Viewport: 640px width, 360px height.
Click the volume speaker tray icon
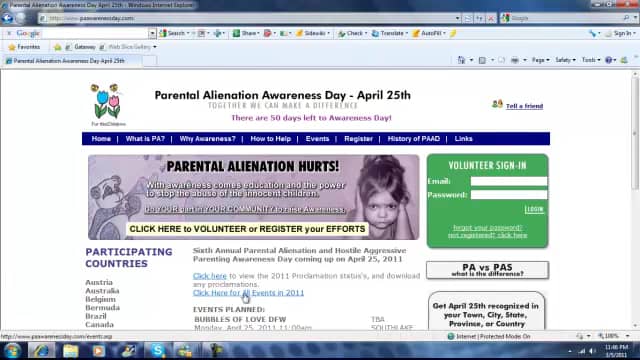click(x=592, y=351)
